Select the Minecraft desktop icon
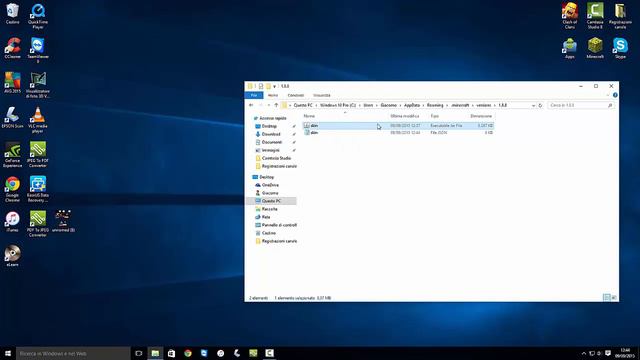 point(595,48)
